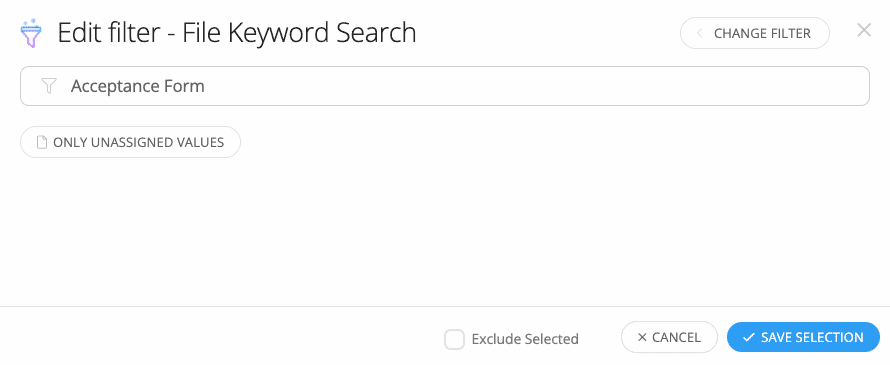Viewport: 890px width, 365px height.
Task: Open the CHANGE FILTER selector
Action: click(x=755, y=33)
